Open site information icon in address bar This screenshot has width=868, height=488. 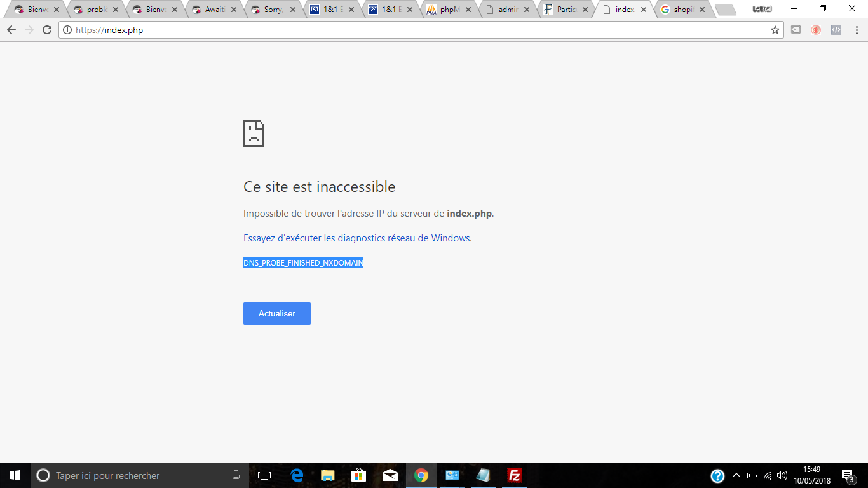67,30
